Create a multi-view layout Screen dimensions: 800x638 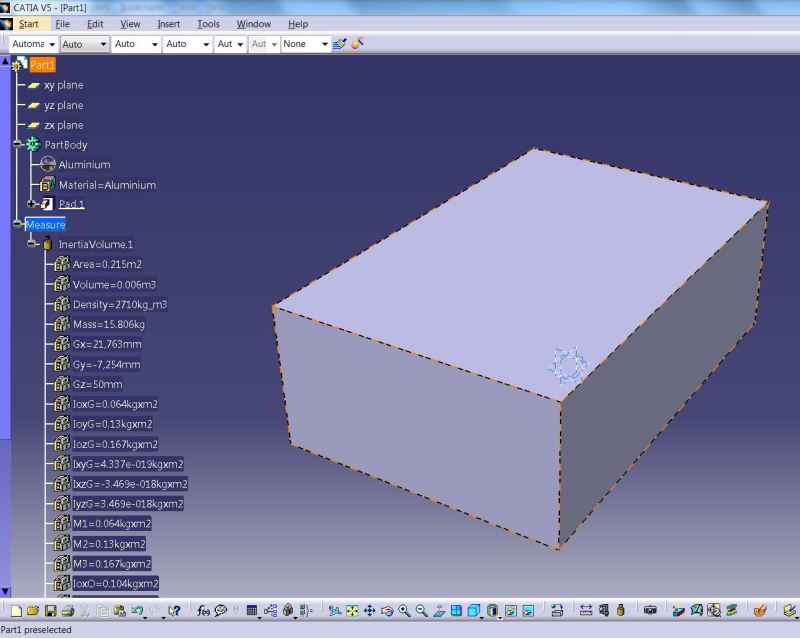456,610
